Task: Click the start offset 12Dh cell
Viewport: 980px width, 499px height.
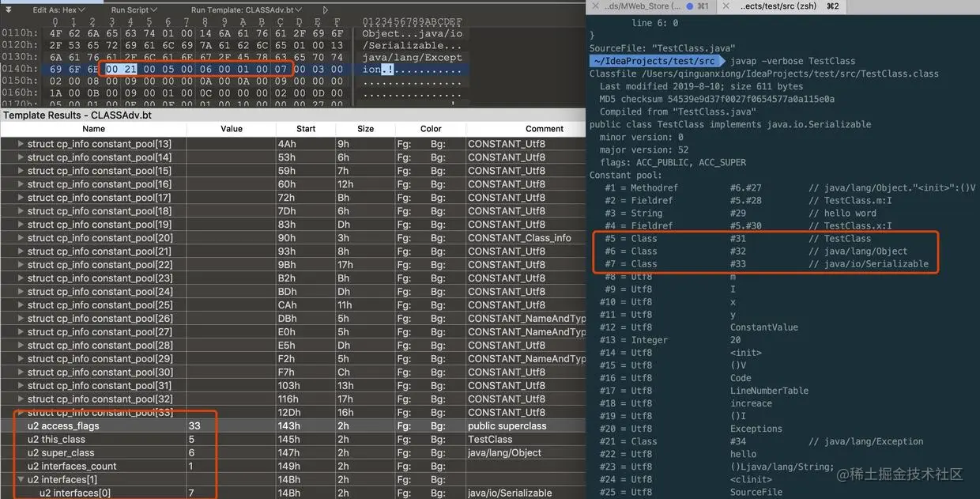Action: tap(290, 413)
